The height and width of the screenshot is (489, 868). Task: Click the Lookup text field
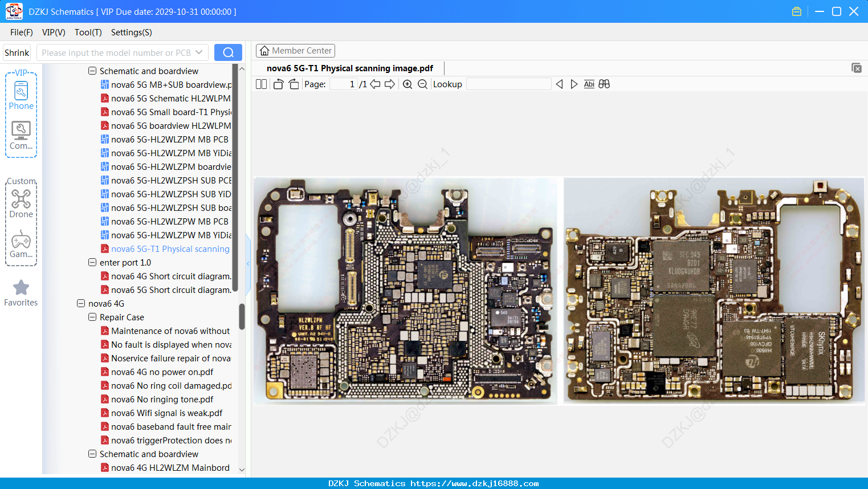pos(508,84)
